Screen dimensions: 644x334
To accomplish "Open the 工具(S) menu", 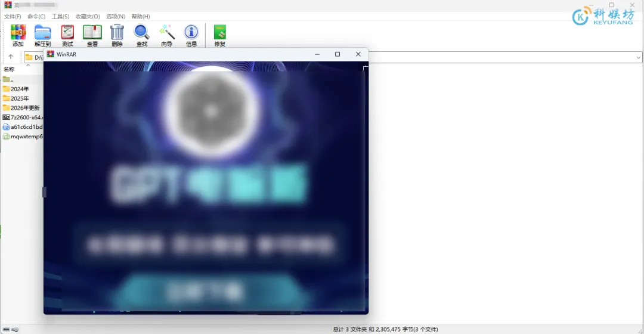I will (60, 17).
